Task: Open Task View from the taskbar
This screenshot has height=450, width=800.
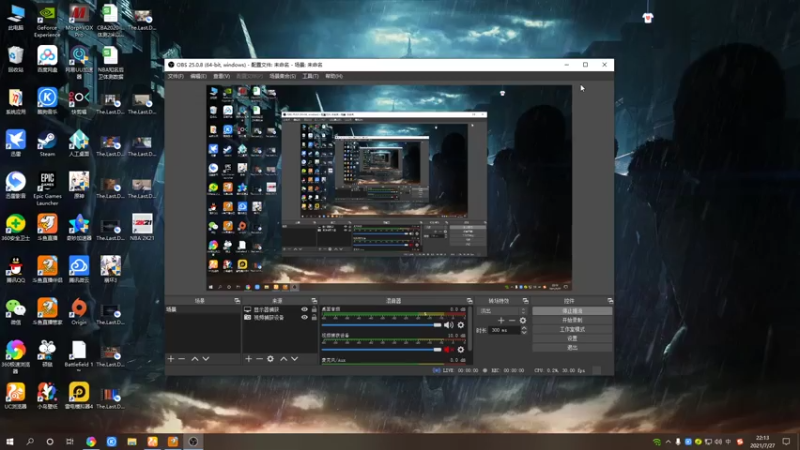Action: pyautogui.click(x=70, y=441)
